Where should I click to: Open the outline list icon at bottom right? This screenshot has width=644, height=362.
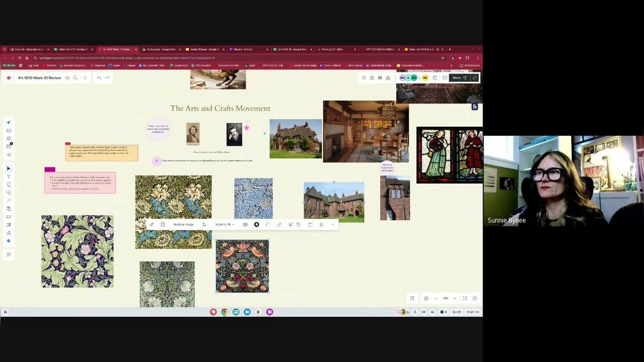pos(412,299)
